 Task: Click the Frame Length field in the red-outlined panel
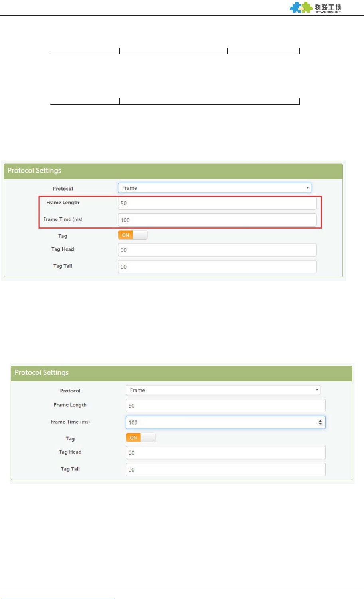click(x=217, y=203)
